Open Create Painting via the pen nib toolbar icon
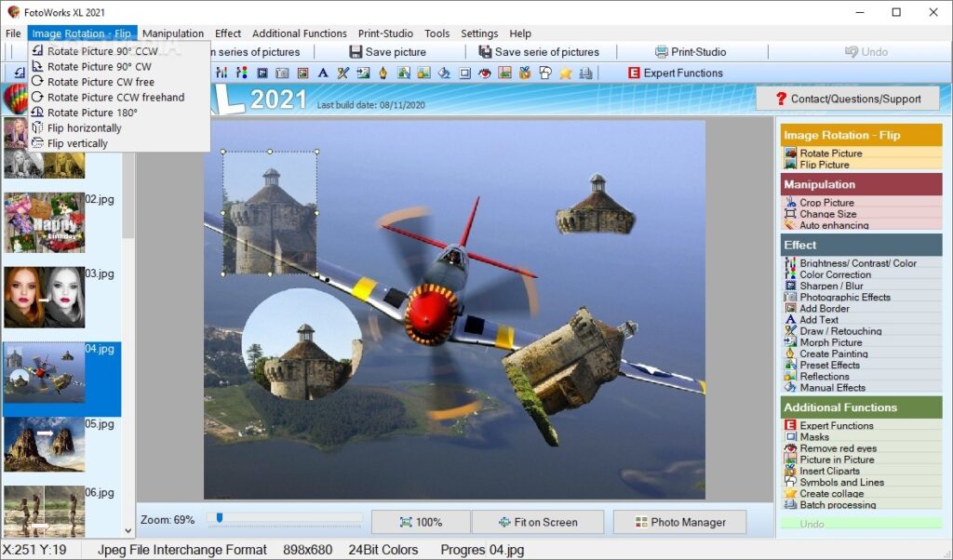 [x=383, y=73]
